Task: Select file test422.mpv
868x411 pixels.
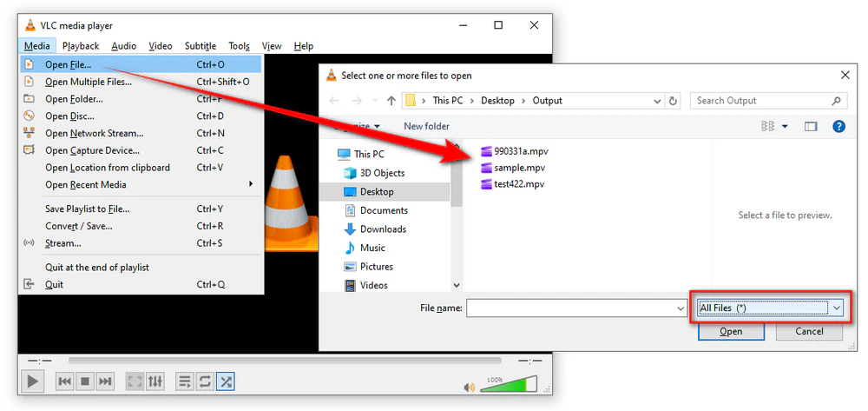Action: coord(513,184)
